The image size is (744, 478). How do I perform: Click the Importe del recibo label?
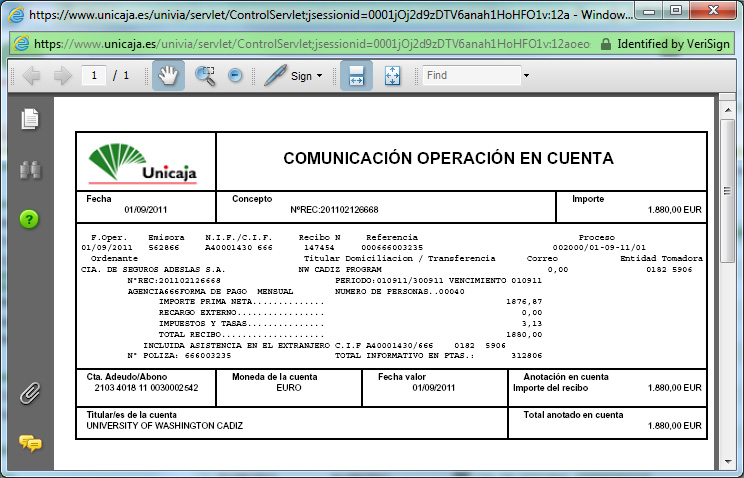(x=550, y=388)
